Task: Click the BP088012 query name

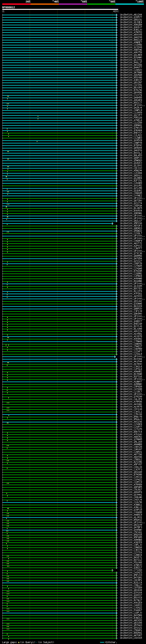Action: pyautogui.click(x=8, y=8)
